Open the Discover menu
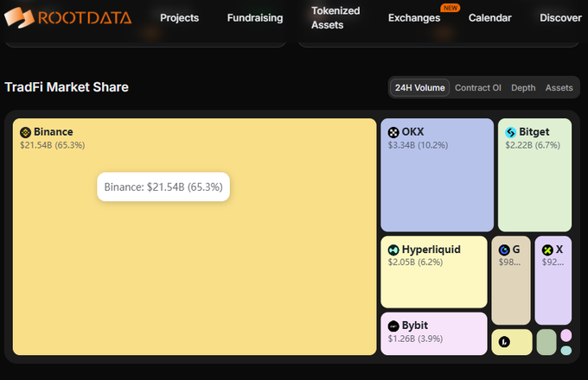This screenshot has height=380, width=588. [x=560, y=17]
